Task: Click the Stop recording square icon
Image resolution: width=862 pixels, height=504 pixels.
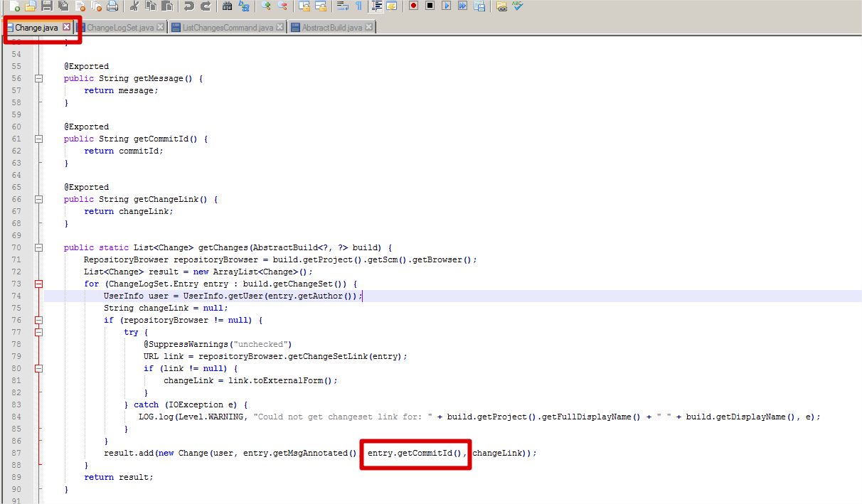Action: point(430,6)
